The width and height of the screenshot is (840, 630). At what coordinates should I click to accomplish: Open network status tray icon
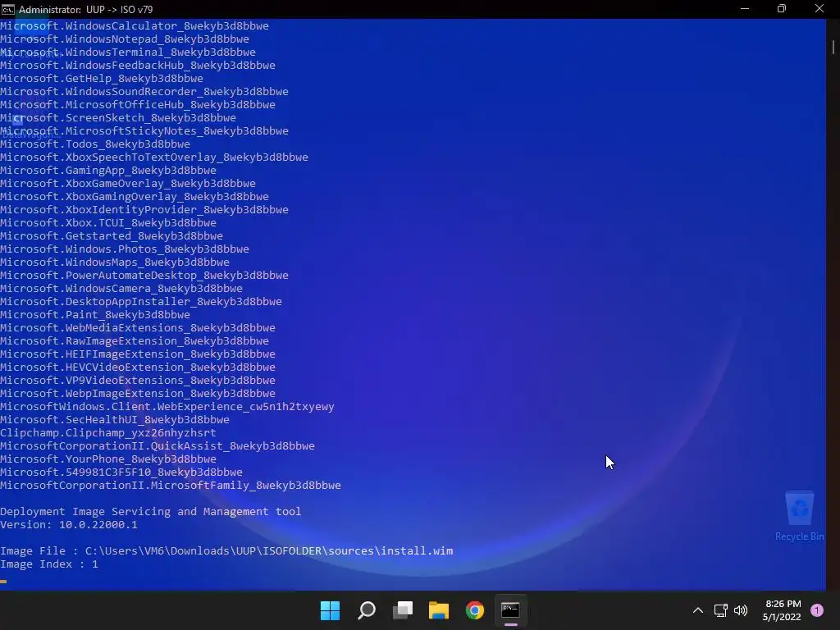pos(720,610)
